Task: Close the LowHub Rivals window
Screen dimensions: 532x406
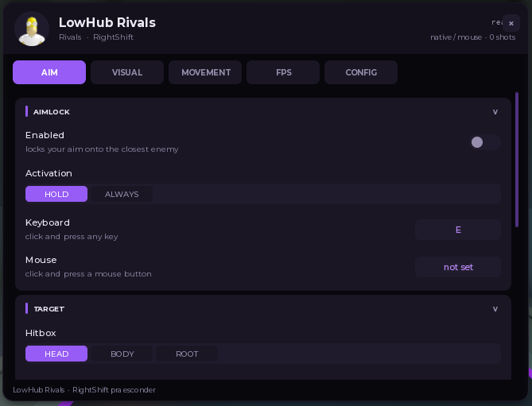Action: (x=511, y=23)
